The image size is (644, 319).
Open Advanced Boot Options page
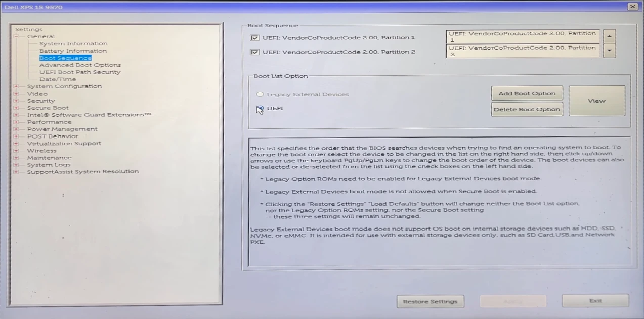80,65
